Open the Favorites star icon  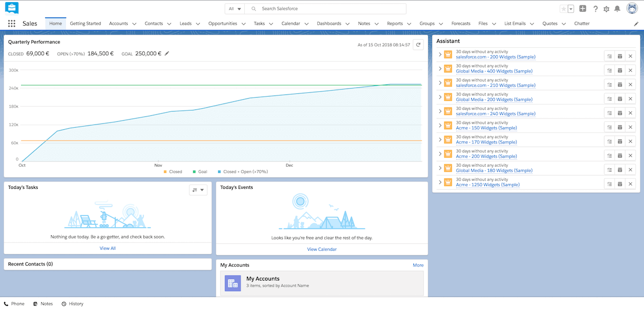coord(563,9)
